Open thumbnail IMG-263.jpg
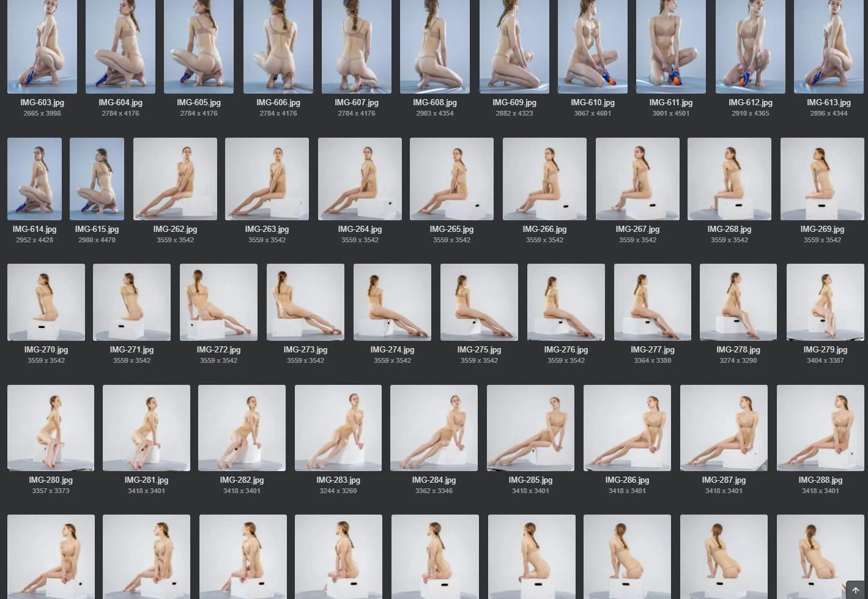 267,179
